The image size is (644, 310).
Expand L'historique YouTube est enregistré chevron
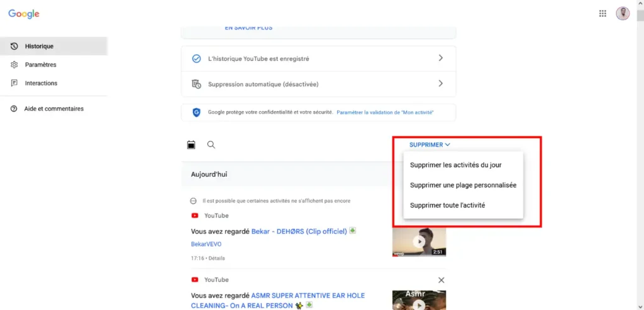coord(441,58)
